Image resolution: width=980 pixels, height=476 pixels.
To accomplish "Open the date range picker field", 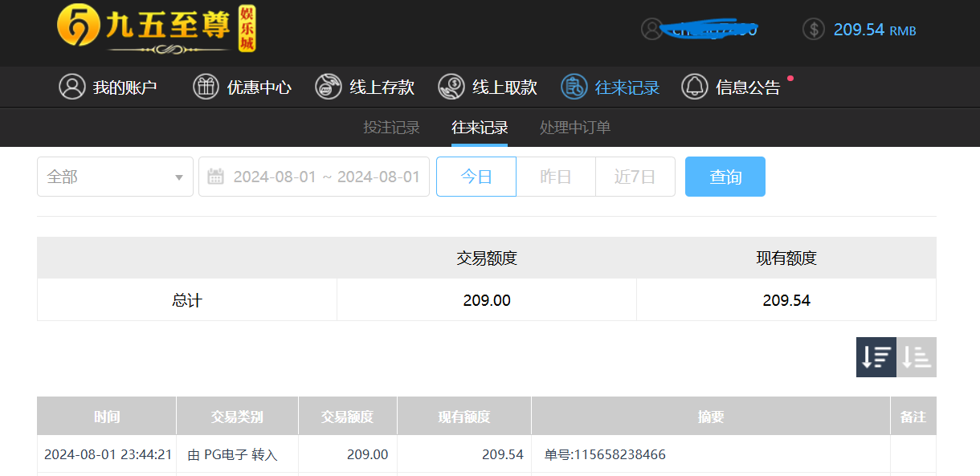I will pyautogui.click(x=325, y=177).
